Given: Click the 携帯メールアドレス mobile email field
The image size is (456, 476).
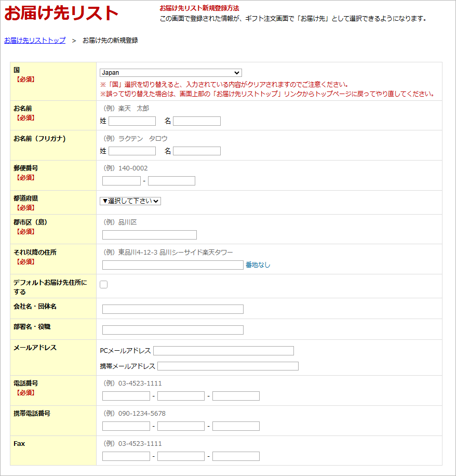Looking at the screenshot, I should point(229,366).
